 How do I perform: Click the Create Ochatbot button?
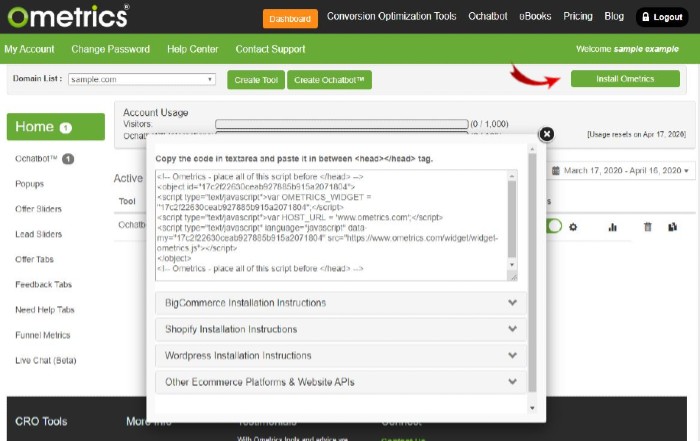(x=329, y=80)
